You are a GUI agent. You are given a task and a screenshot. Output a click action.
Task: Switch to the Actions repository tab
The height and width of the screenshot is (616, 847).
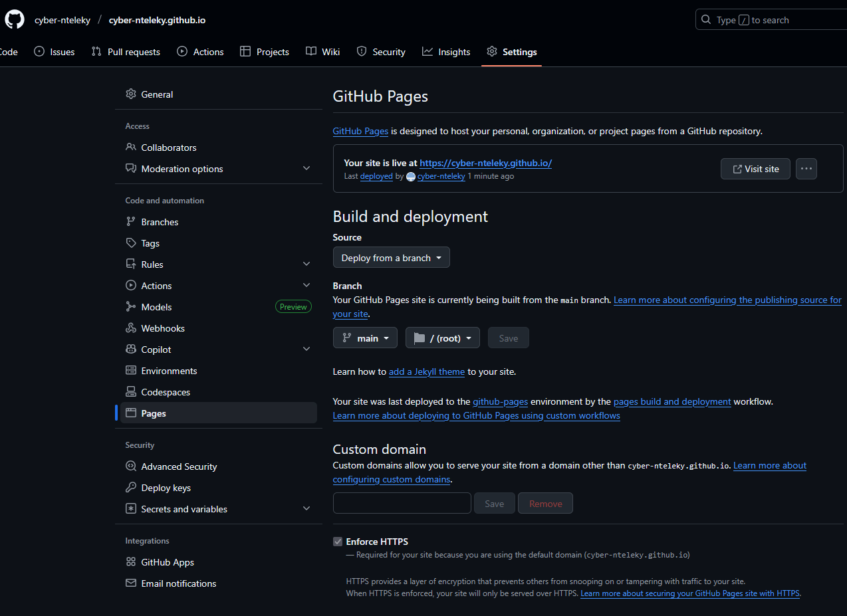[200, 52]
